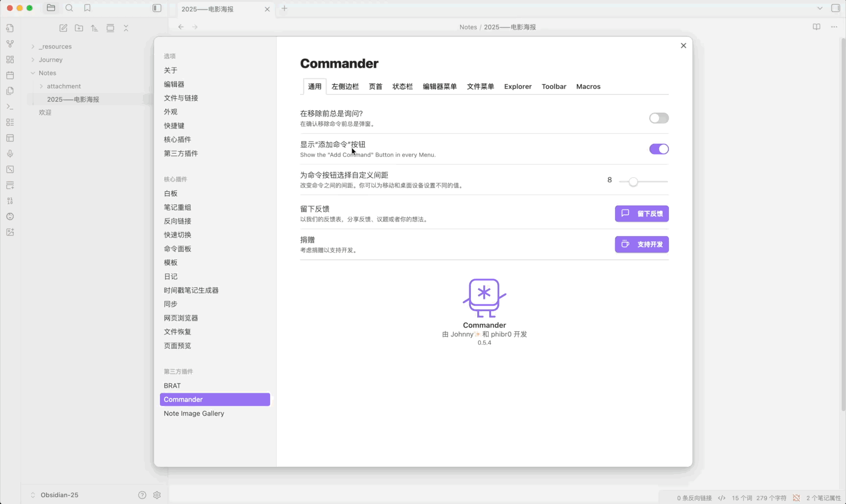Open 欢迎 note in explorer
This screenshot has height=504, width=846.
coord(45,113)
